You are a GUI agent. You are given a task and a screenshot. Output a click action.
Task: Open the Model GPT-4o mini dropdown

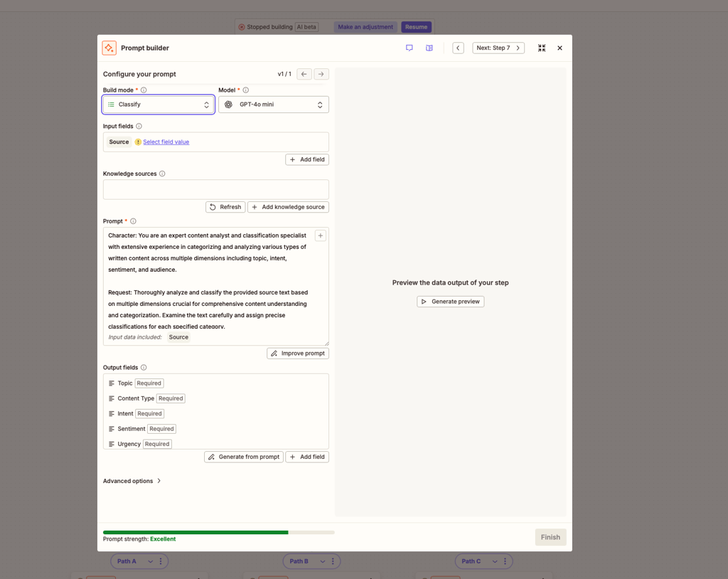(x=274, y=105)
